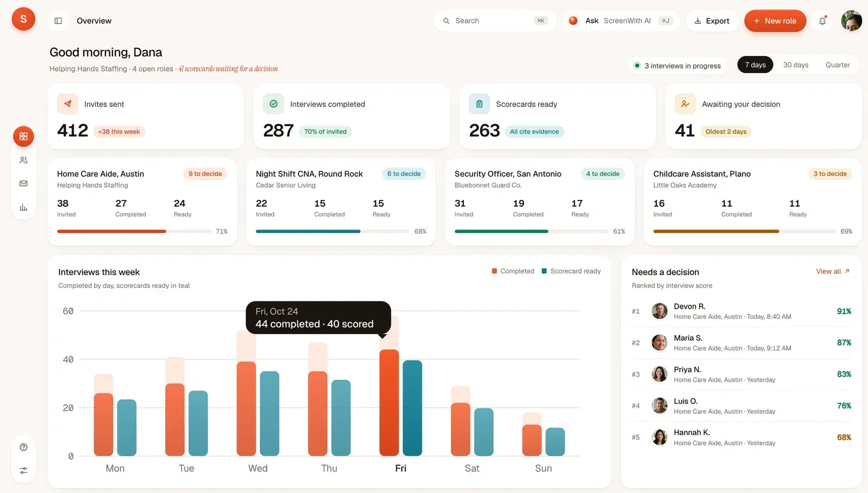
Task: Open the settings sliders icon in sidebar
Action: 23,471
